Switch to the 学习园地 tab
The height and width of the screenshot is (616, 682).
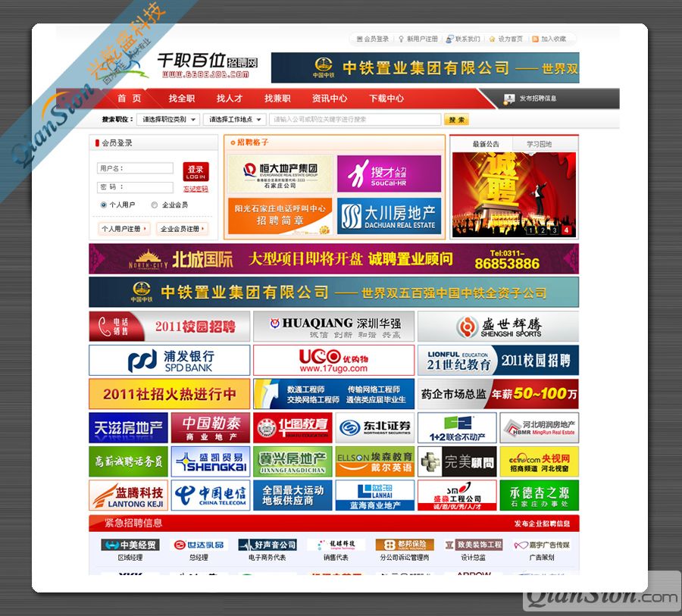(540, 144)
